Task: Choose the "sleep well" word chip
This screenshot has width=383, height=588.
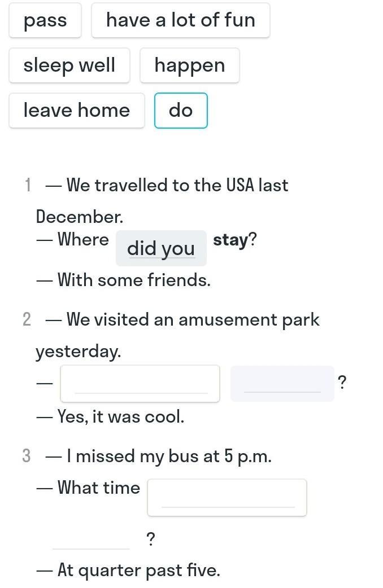Action: 69,65
